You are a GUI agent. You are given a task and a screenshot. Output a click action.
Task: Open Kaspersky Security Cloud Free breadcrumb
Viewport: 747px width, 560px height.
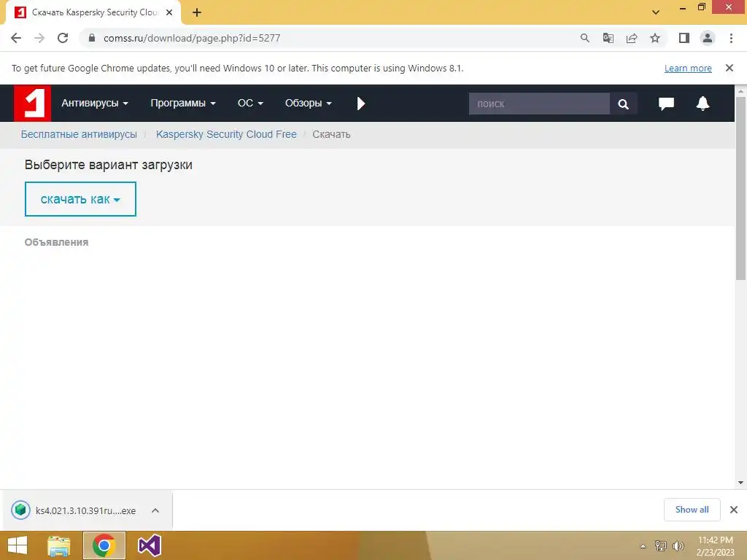[226, 135]
